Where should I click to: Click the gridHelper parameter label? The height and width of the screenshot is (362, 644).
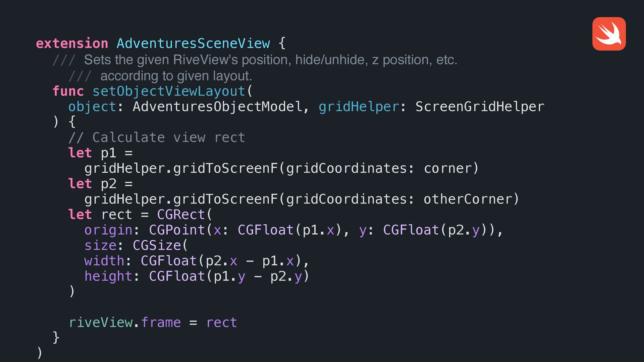pyautogui.click(x=359, y=107)
